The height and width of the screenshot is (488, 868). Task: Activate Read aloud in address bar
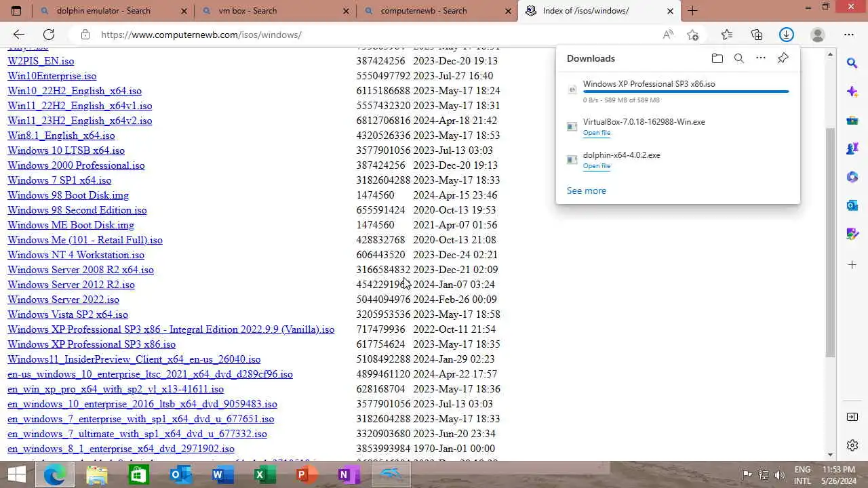668,35
